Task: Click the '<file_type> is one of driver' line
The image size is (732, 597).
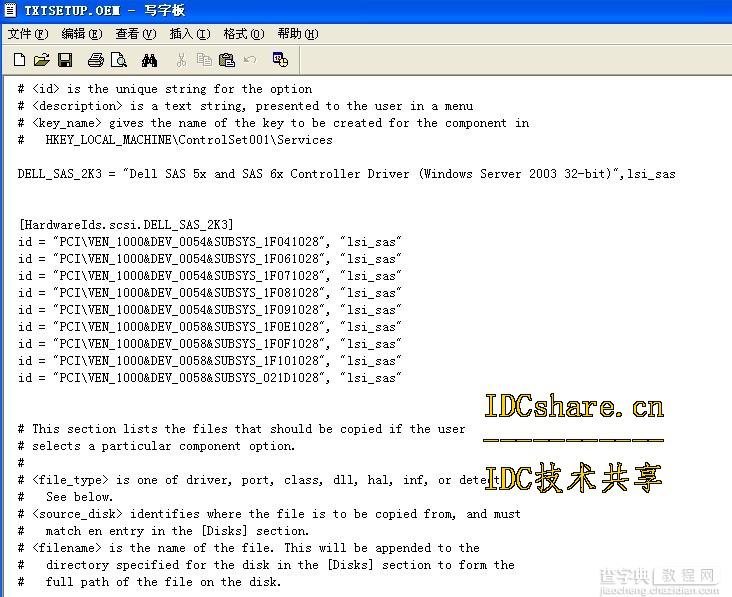Action: pos(259,480)
